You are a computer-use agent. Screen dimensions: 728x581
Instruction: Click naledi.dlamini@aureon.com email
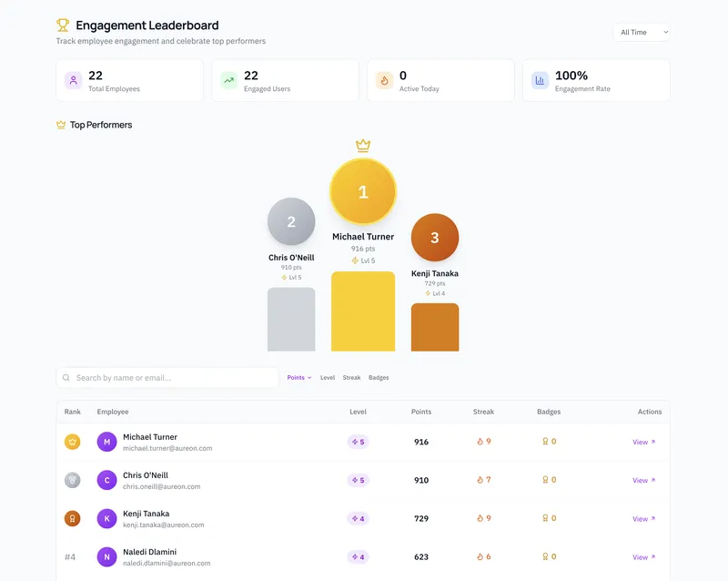point(167,564)
